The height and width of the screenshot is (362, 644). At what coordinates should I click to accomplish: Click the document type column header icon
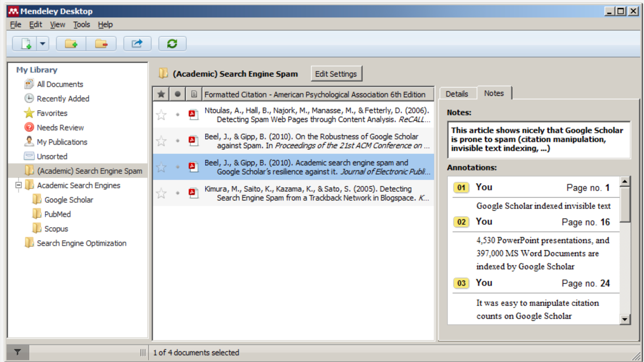(194, 94)
